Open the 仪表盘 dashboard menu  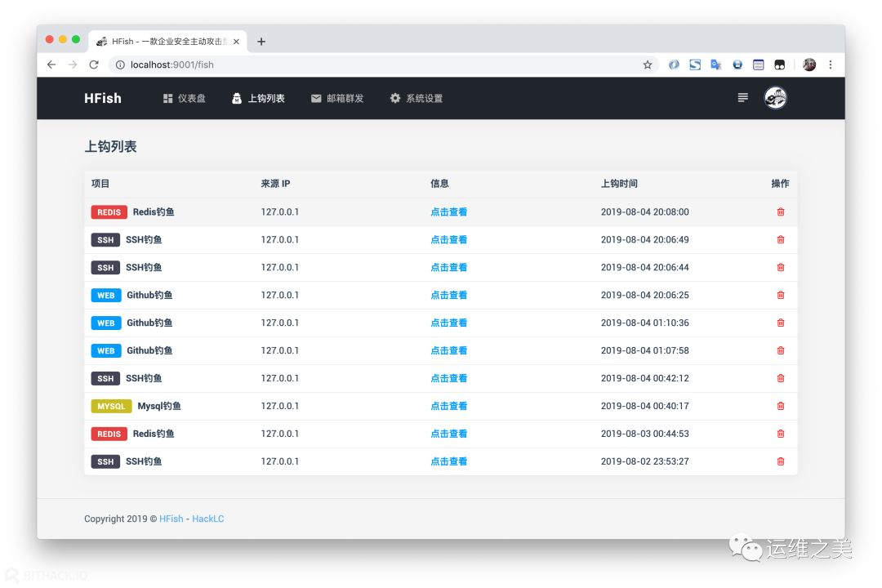click(185, 99)
